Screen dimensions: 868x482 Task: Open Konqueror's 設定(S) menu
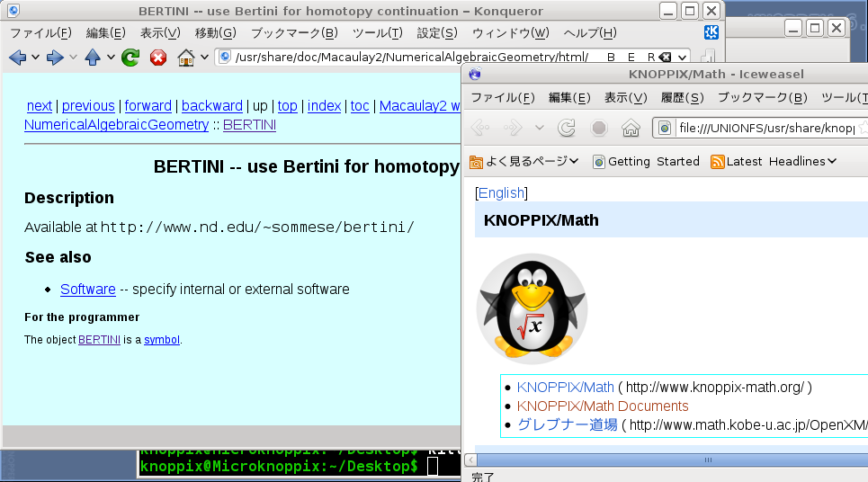pyautogui.click(x=437, y=32)
